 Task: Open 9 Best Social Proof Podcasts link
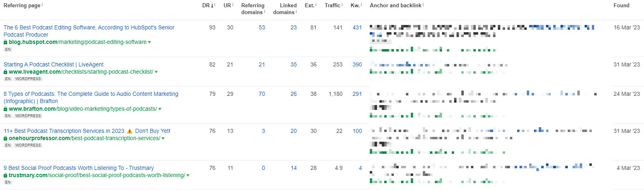click(79, 168)
